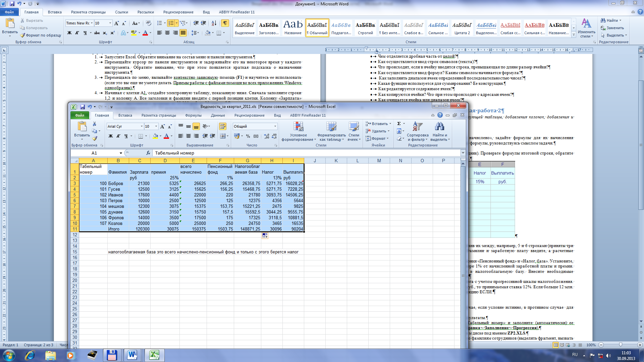The image size is (644, 362).
Task: Click Percent Style in Excel ribbon
Action: [x=248, y=136]
